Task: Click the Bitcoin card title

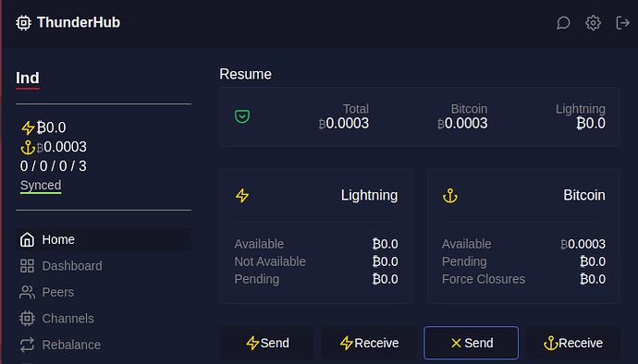Action: [x=584, y=195]
